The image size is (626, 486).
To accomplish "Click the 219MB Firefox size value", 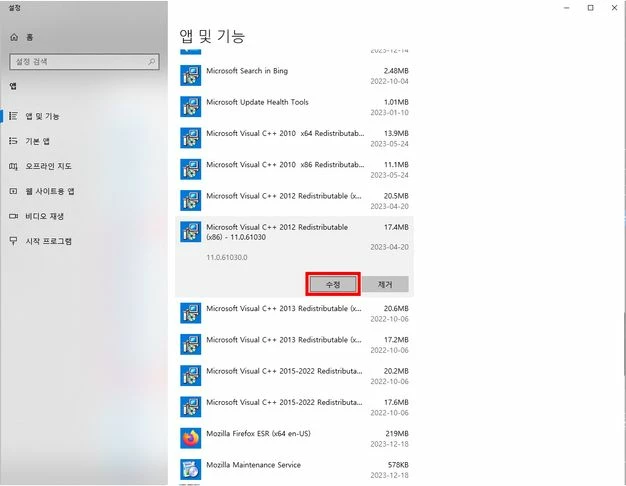I will tap(397, 433).
